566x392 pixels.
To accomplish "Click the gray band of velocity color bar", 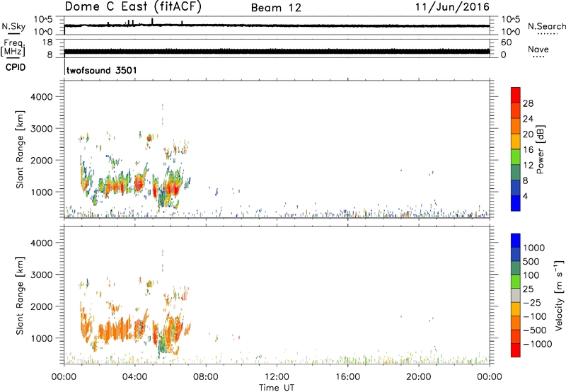I will coord(516,295).
